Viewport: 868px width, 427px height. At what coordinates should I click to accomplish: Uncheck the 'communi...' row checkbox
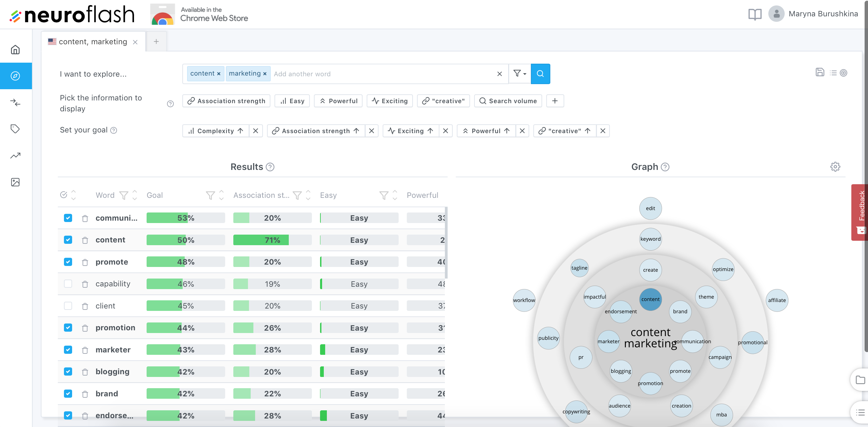click(x=68, y=218)
